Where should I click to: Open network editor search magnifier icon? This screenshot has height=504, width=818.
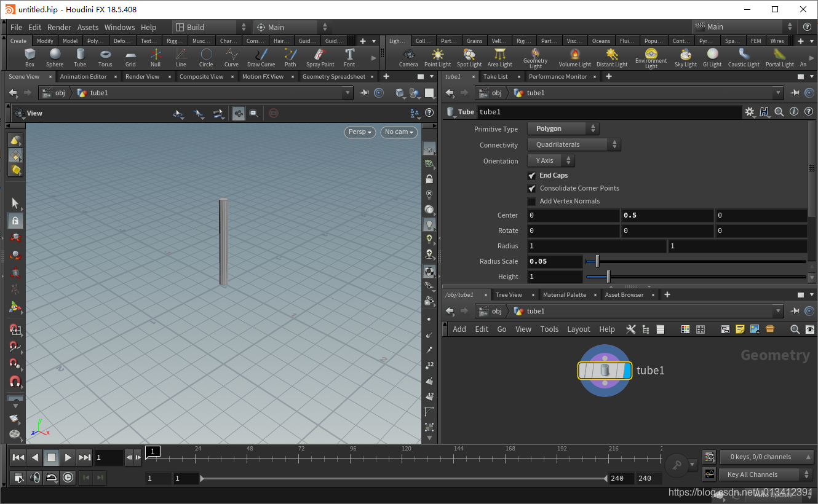795,329
